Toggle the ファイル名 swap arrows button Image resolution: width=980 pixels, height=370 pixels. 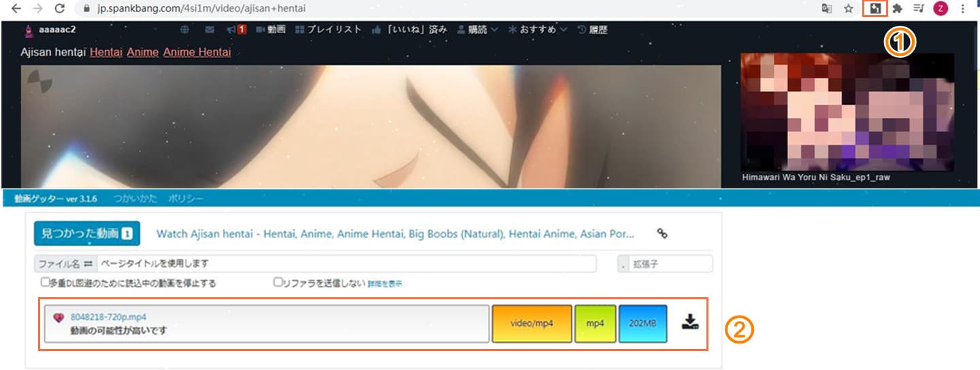pyautogui.click(x=87, y=263)
